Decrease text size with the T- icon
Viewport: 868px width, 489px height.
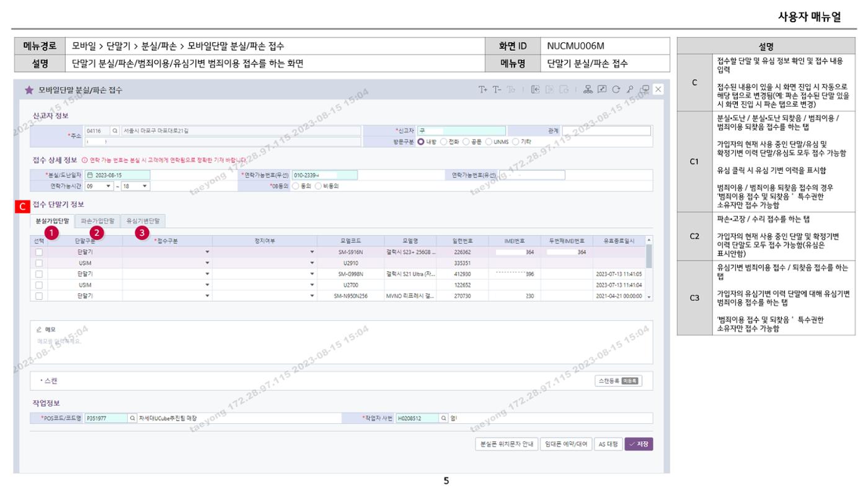click(x=497, y=89)
